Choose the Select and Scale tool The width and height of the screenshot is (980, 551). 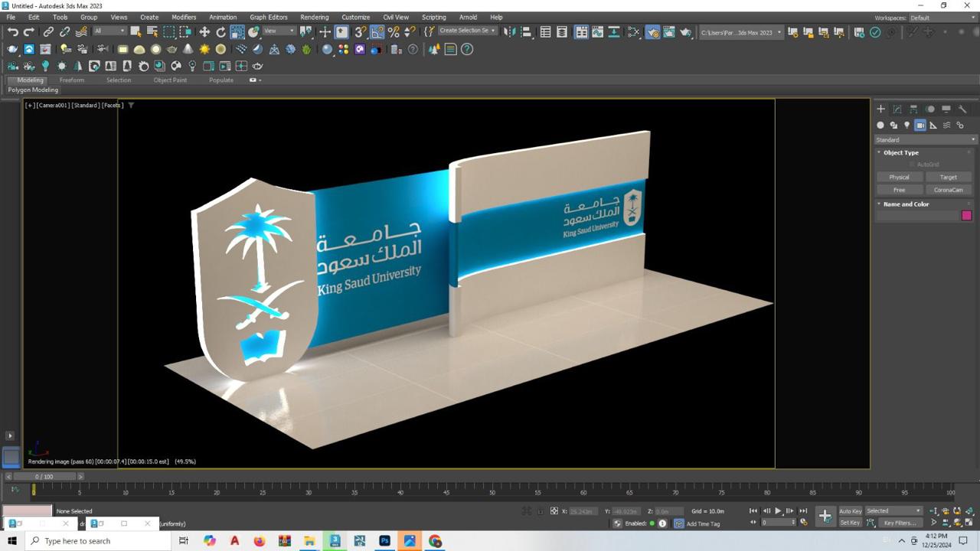tap(237, 32)
